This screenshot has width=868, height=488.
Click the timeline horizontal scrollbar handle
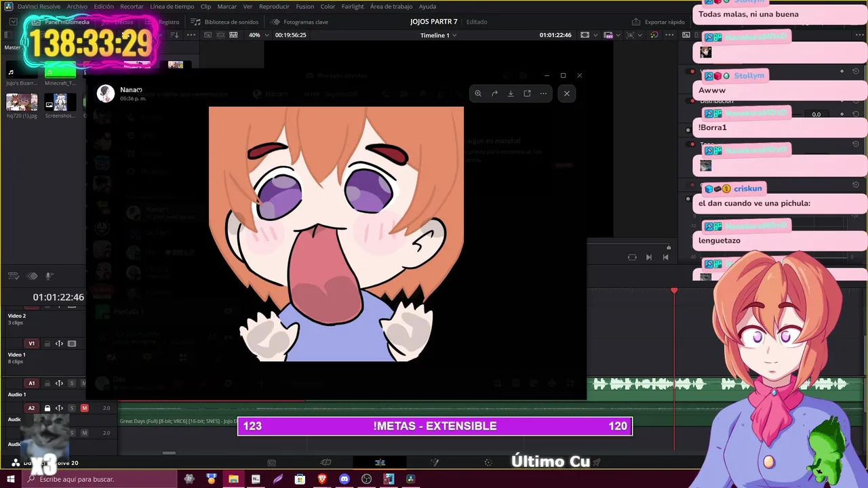point(169,453)
